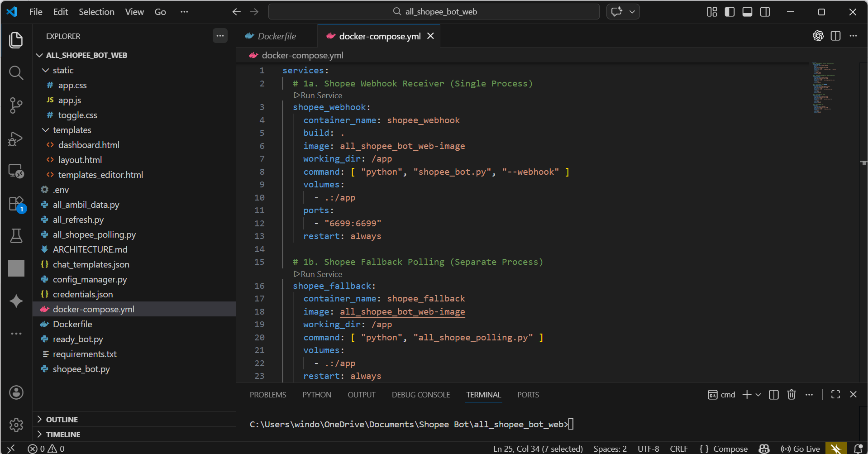Open the Selection menu
Image resolution: width=868 pixels, height=454 pixels.
[x=96, y=12]
